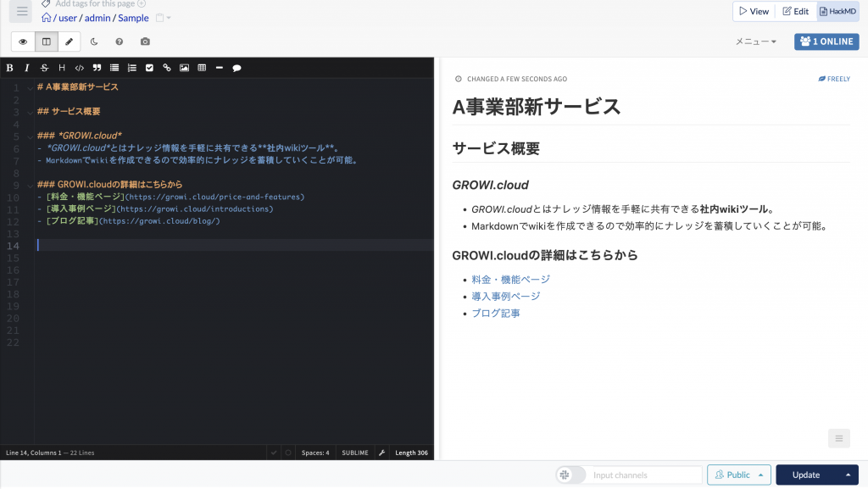Insert a checkbox task item
This screenshot has height=489, width=868.
(x=149, y=68)
